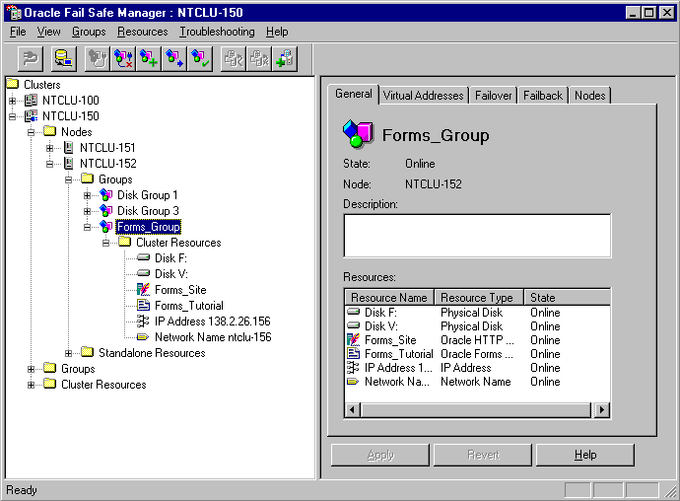Click the NTCLU-100 cluster icon in tree

click(x=31, y=101)
